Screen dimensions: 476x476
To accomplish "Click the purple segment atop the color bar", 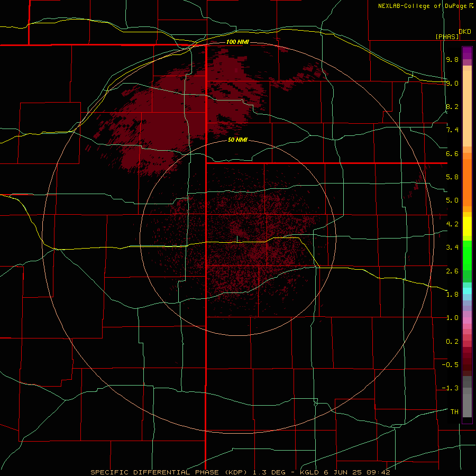I will 467,53.
